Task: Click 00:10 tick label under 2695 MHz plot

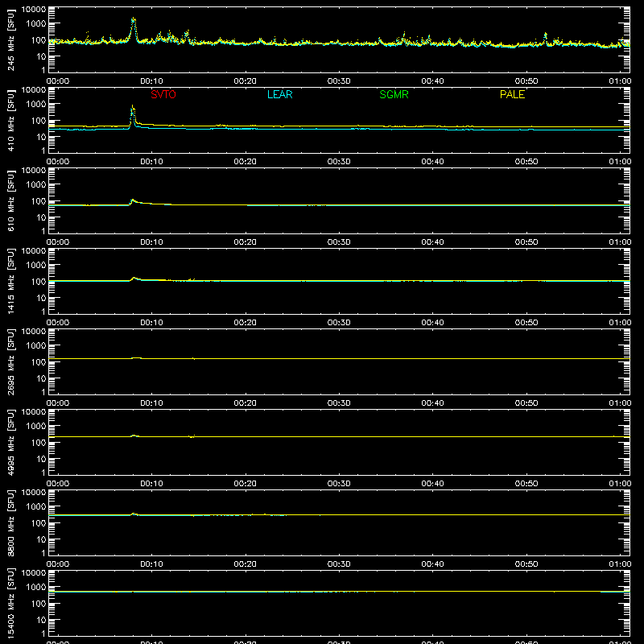Action: pos(151,403)
